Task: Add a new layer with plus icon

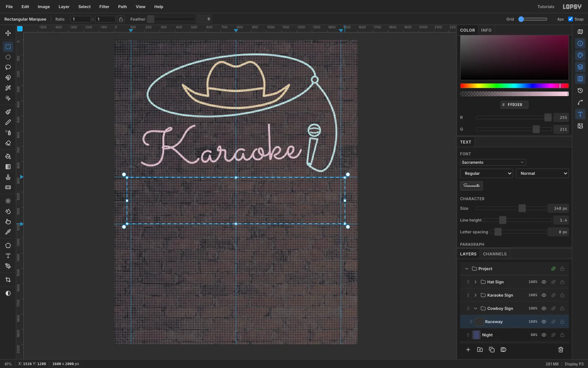Action: [468, 350]
